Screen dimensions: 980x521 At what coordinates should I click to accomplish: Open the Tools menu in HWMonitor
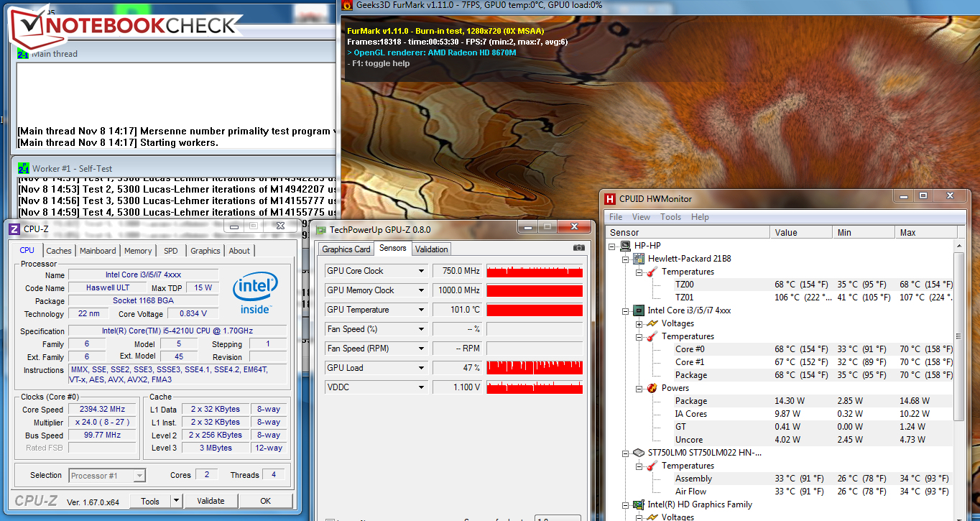[x=671, y=217]
